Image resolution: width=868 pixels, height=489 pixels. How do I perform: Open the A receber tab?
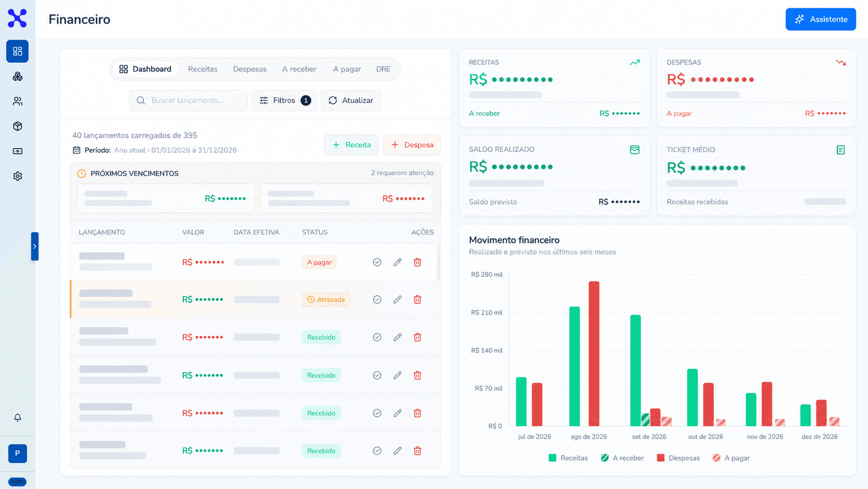299,69
